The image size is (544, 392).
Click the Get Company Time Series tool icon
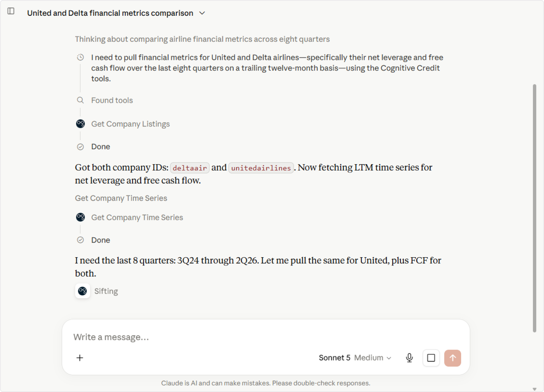point(80,217)
